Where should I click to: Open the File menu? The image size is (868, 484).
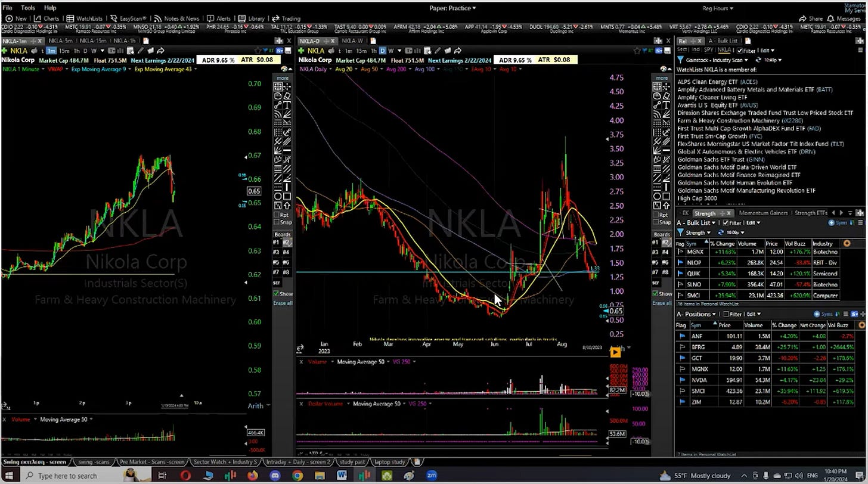7,8
